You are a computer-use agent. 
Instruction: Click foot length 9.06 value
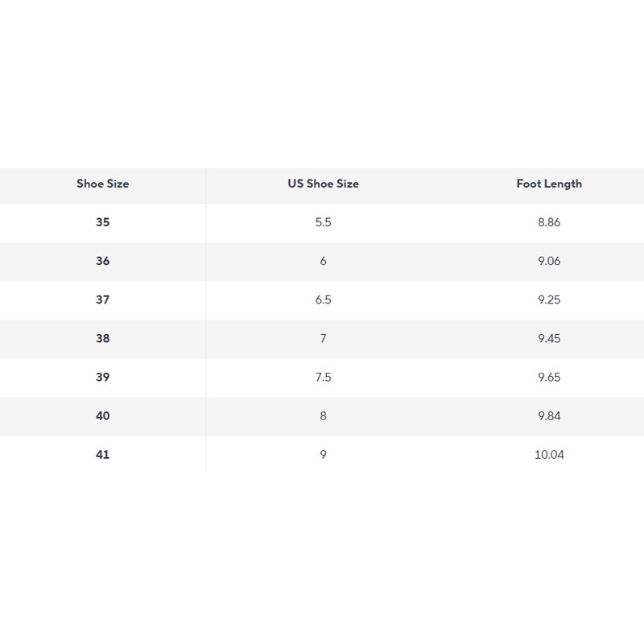(x=549, y=261)
